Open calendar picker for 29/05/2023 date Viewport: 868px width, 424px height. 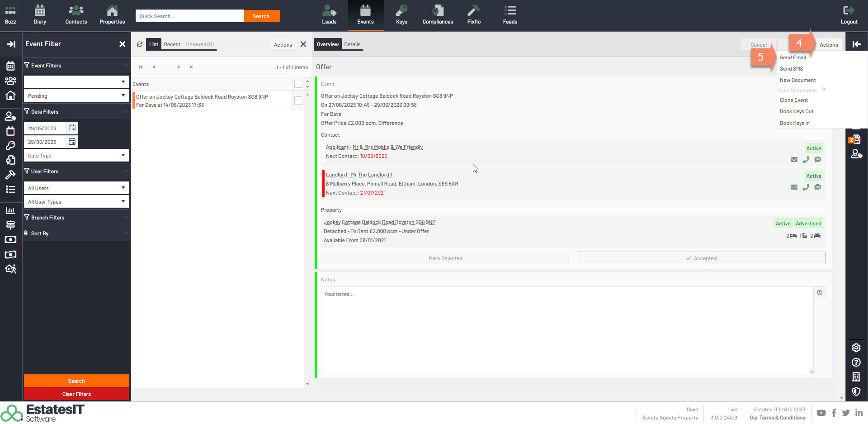pyautogui.click(x=72, y=129)
